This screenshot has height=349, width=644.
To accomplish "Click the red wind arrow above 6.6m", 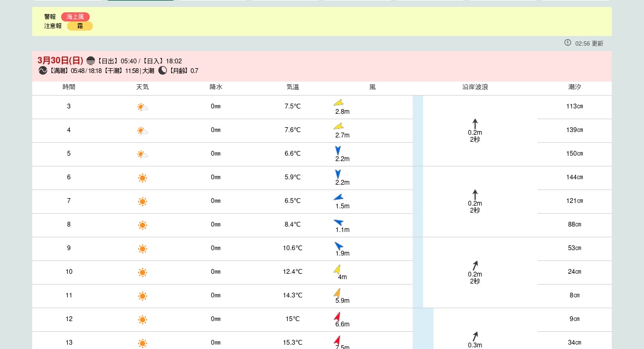I will click(x=338, y=316).
